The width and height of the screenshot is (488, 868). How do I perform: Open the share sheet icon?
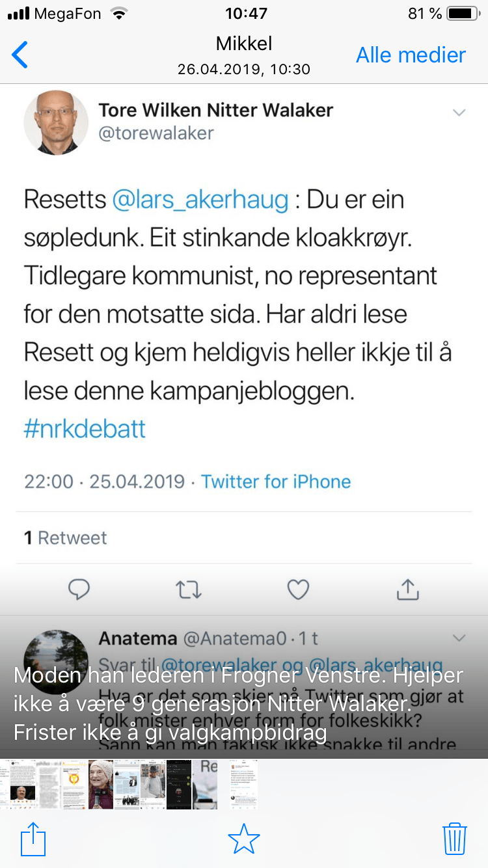pyautogui.click(x=33, y=839)
